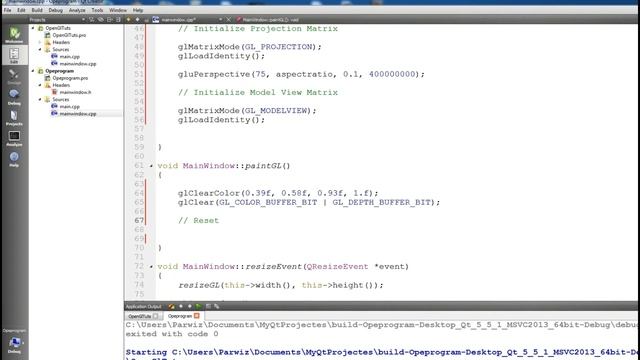
Task: Collapse Sources folder under Opeprogram
Action: [x=40, y=100]
